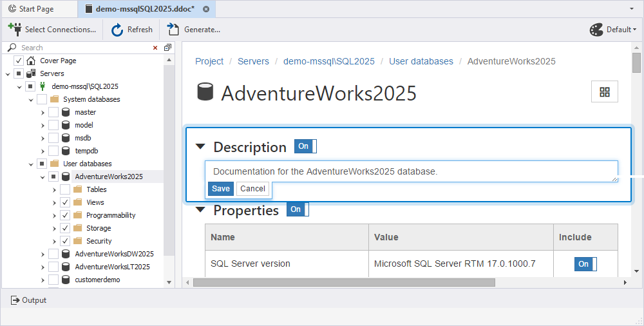The width and height of the screenshot is (644, 326).
Task: Click the Cover Page home icon
Action: coord(31,61)
